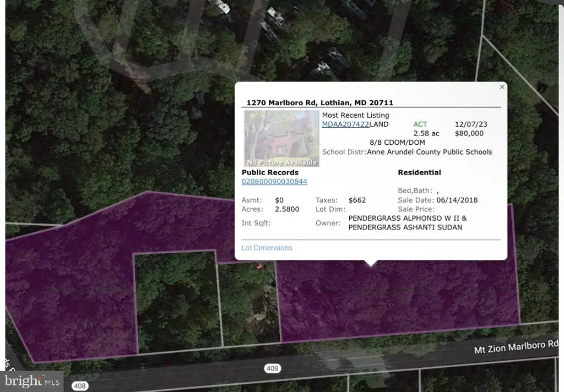The image size is (564, 392).
Task: Click the Residential section header
Action: [x=419, y=172]
